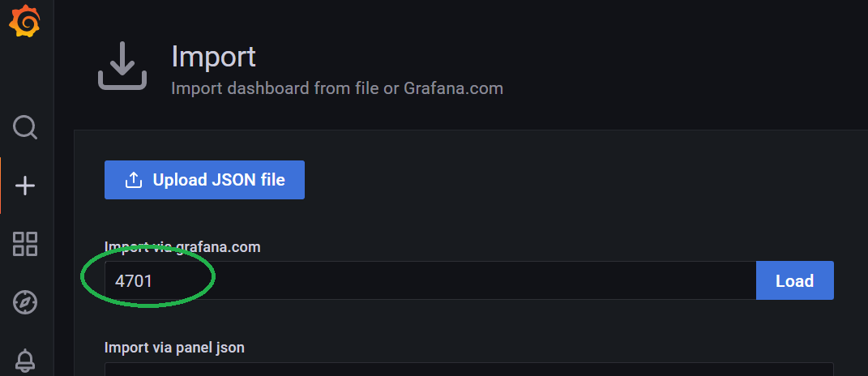Open the Create plus icon menu
868x376 pixels.
click(x=25, y=186)
